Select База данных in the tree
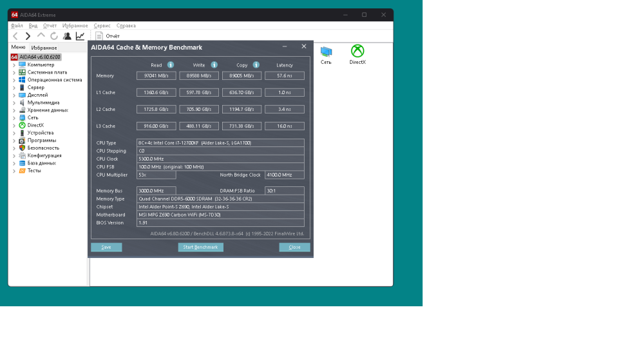The width and height of the screenshot is (644, 363). coord(41,163)
